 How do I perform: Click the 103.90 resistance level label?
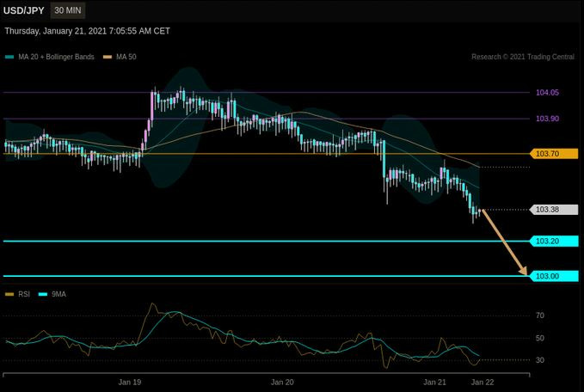click(x=547, y=119)
